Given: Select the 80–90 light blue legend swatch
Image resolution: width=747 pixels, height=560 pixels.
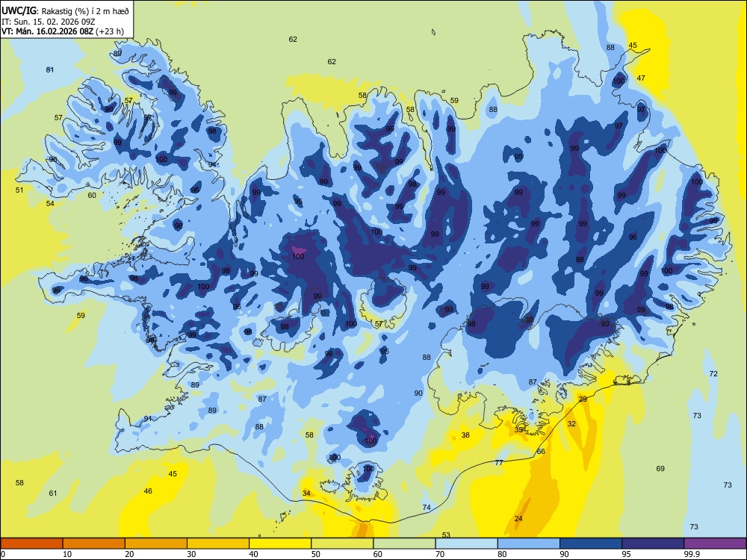Looking at the screenshot, I should (x=529, y=544).
